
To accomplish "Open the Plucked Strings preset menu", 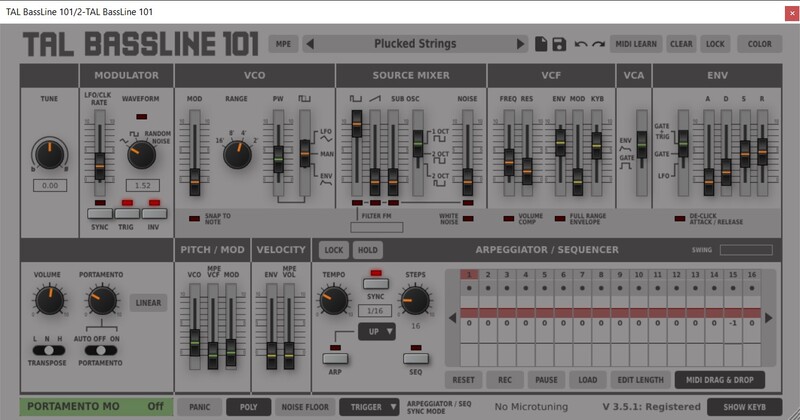I will point(415,44).
